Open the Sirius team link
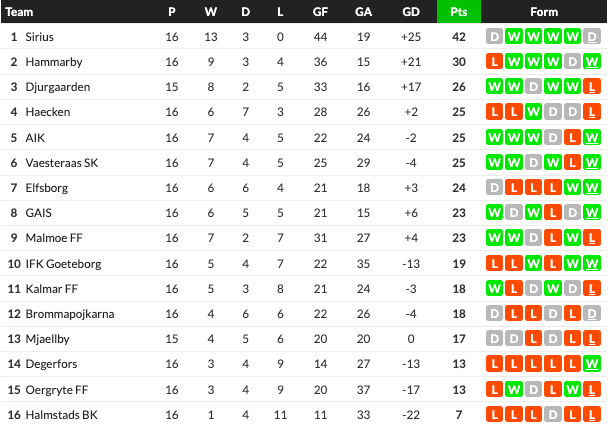This screenshot has width=608, height=428. coord(40,37)
